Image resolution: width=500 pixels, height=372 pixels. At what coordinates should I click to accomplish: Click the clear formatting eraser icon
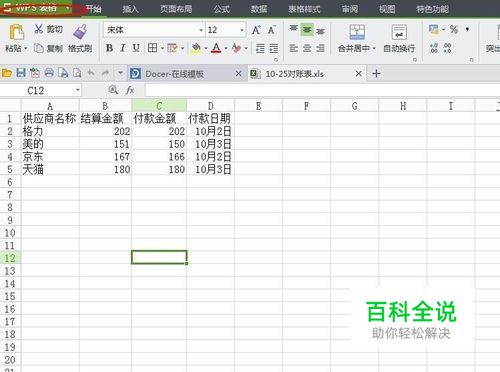tap(236, 48)
